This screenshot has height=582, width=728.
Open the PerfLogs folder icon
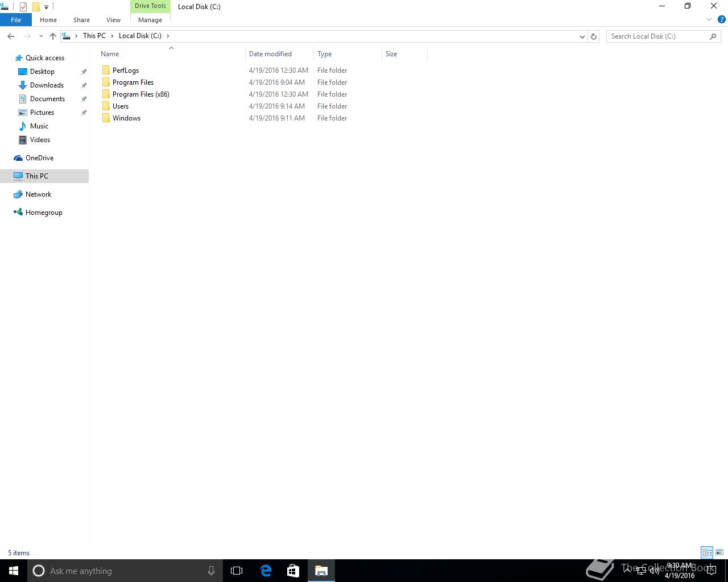point(106,70)
